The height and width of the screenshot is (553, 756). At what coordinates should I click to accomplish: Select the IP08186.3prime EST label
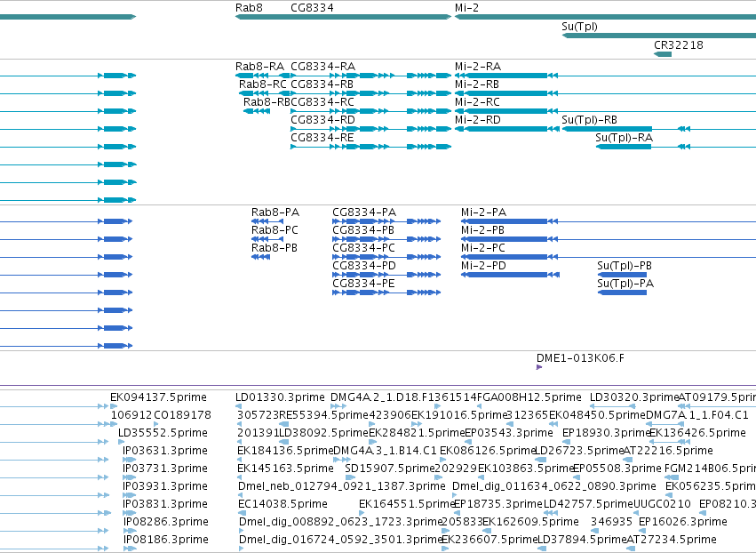point(166,540)
